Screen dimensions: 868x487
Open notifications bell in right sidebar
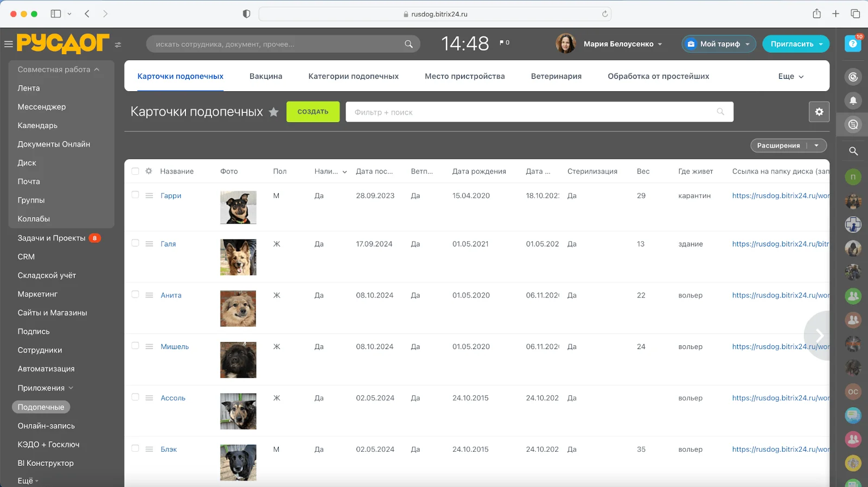click(x=853, y=100)
